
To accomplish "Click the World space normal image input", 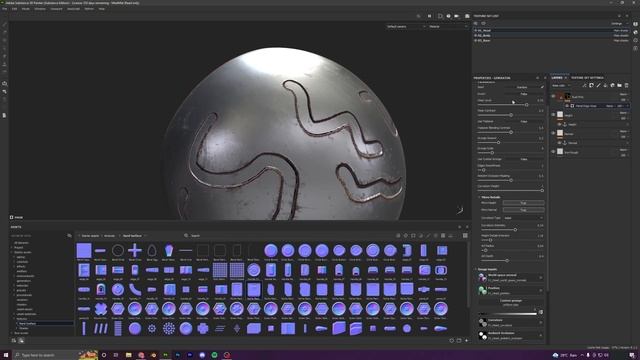I will pyautogui.click(x=510, y=278).
